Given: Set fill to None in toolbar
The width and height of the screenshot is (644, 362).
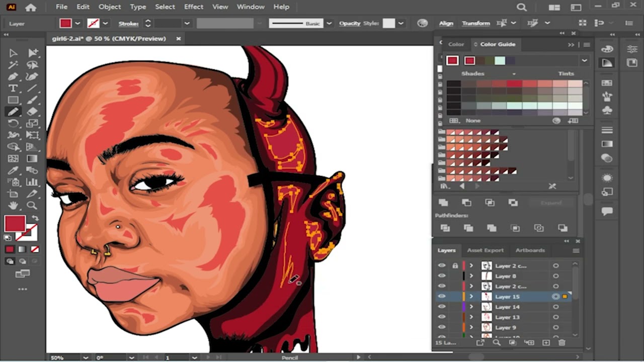Looking at the screenshot, I should (35, 249).
